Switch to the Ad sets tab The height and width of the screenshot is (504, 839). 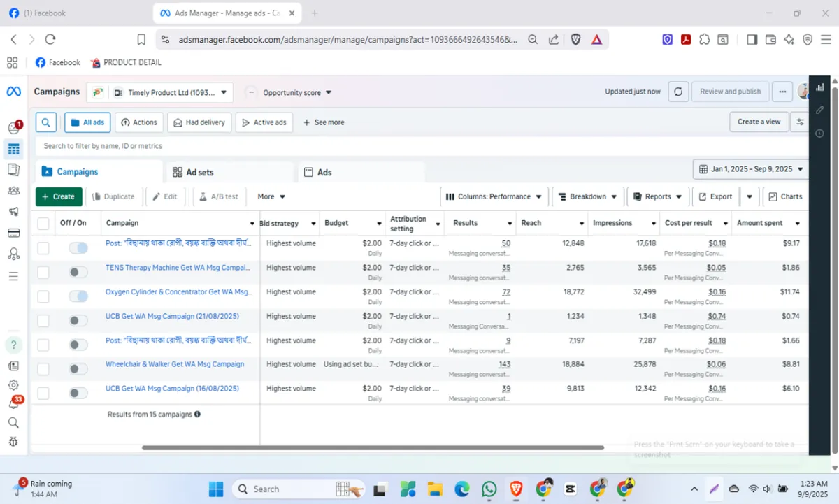(229, 172)
